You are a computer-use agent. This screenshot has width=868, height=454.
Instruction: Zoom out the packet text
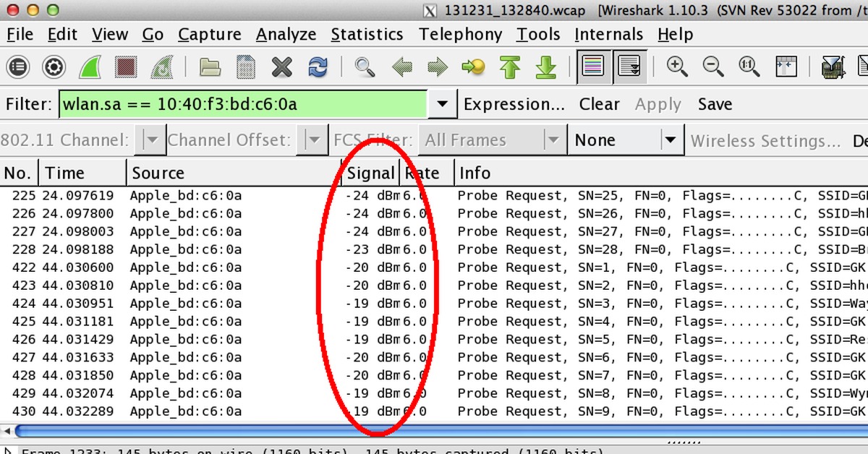coord(713,67)
